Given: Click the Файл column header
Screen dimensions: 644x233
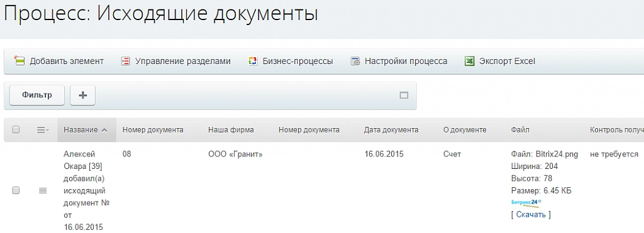Looking at the screenshot, I should click(x=520, y=129).
